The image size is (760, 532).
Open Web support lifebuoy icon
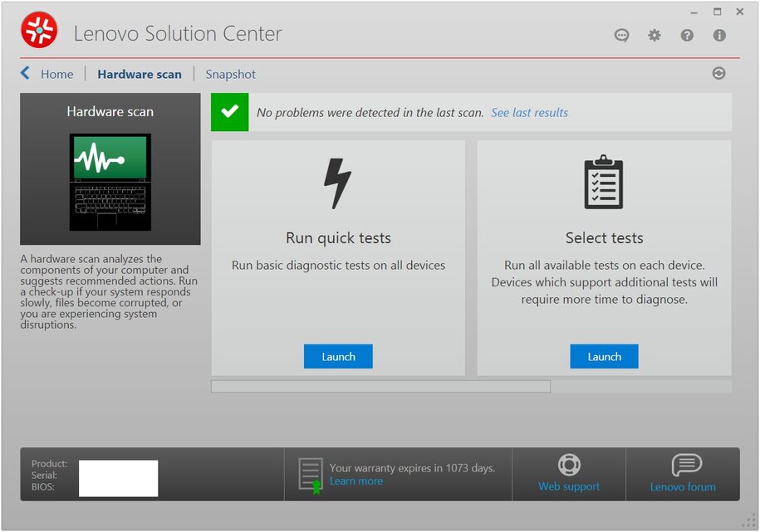pos(569,465)
